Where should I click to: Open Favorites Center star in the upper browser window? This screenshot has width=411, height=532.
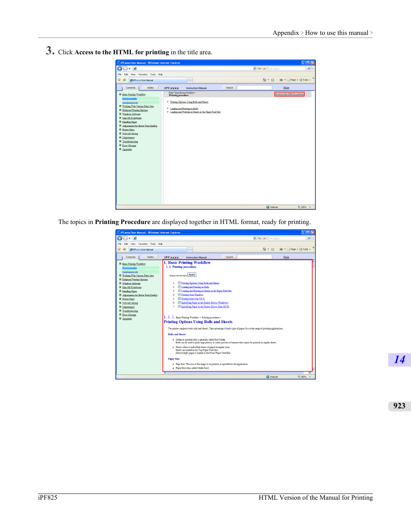119,80
